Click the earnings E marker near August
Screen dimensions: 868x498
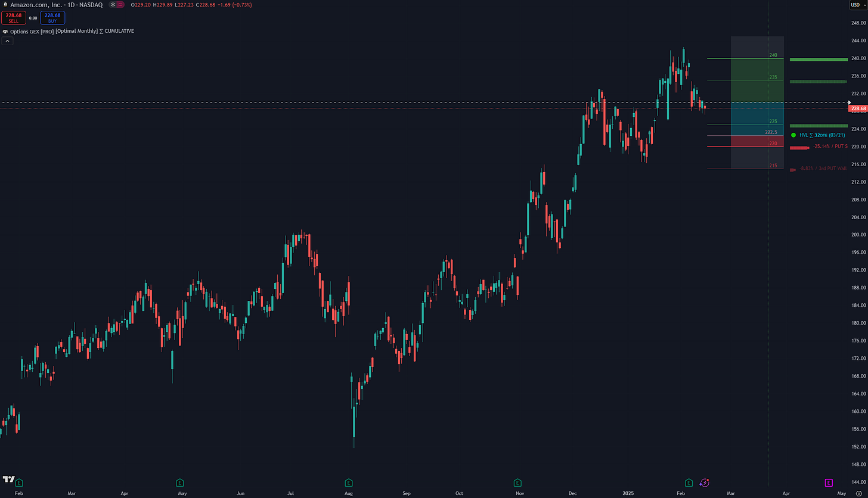(x=349, y=482)
